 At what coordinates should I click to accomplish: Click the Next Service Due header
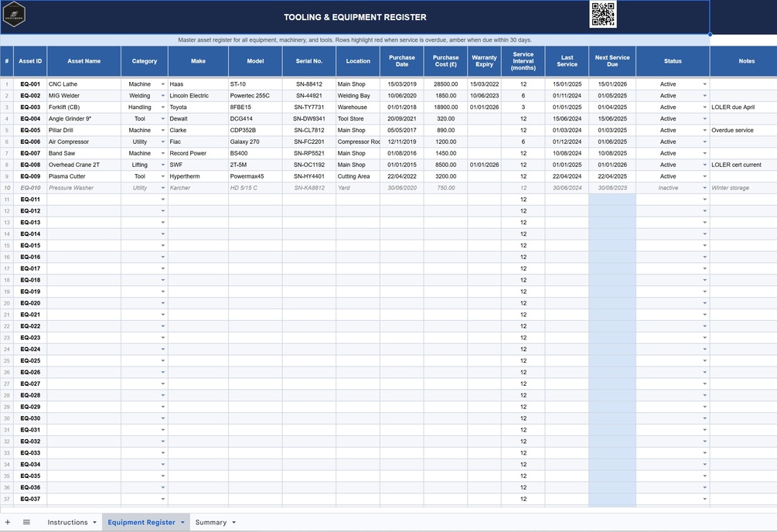612,61
